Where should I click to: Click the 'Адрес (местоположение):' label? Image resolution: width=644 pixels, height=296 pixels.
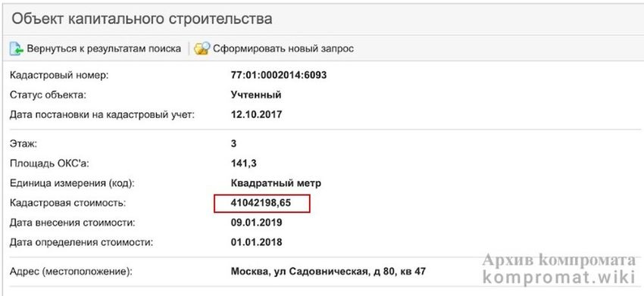71,272
